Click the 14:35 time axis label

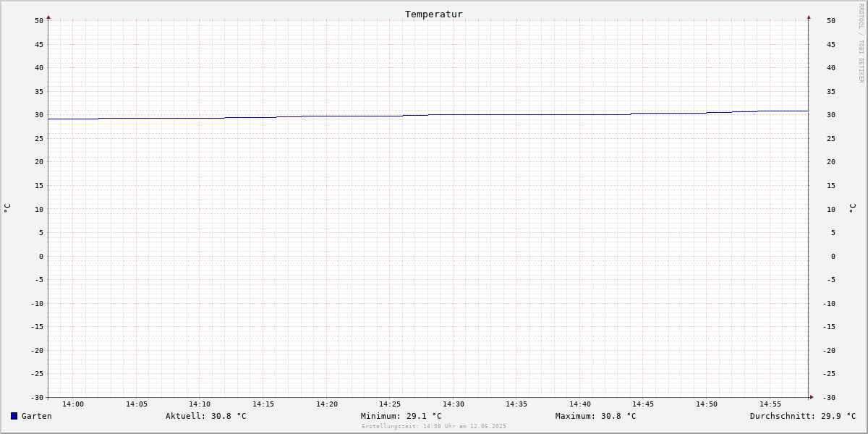coord(516,404)
